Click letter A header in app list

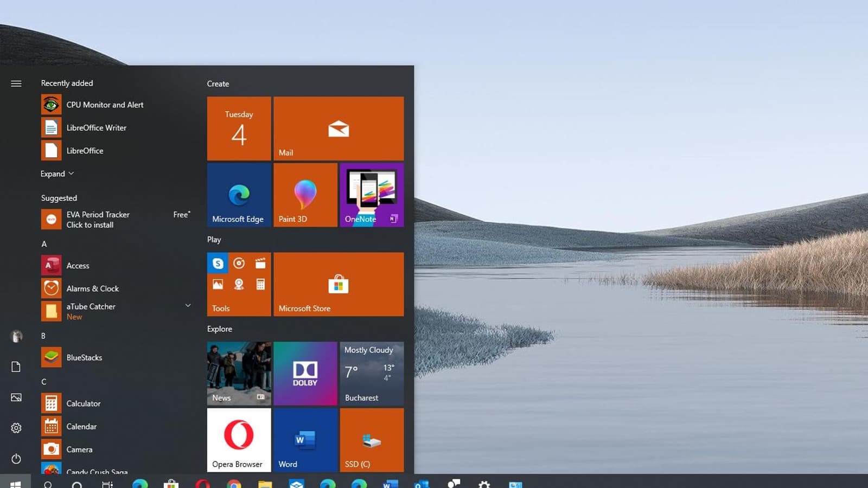[44, 244]
